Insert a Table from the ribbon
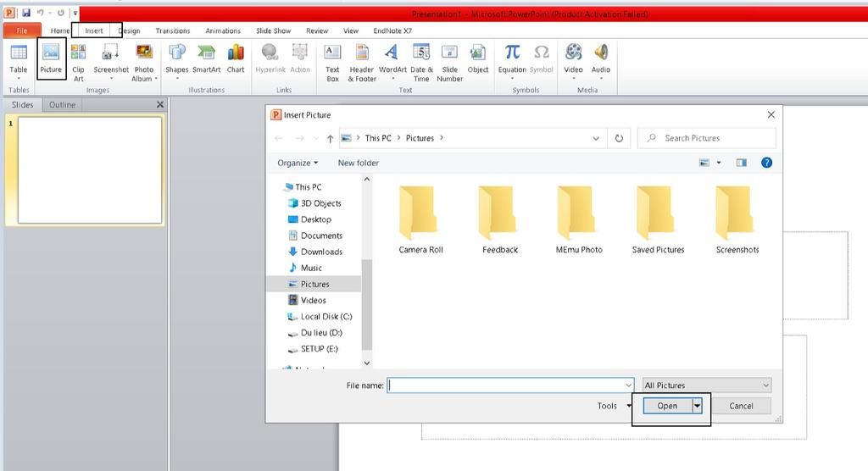 pyautogui.click(x=19, y=61)
